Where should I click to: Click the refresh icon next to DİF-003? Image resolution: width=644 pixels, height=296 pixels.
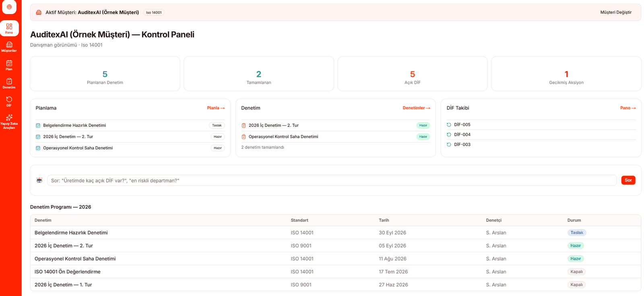tap(449, 145)
